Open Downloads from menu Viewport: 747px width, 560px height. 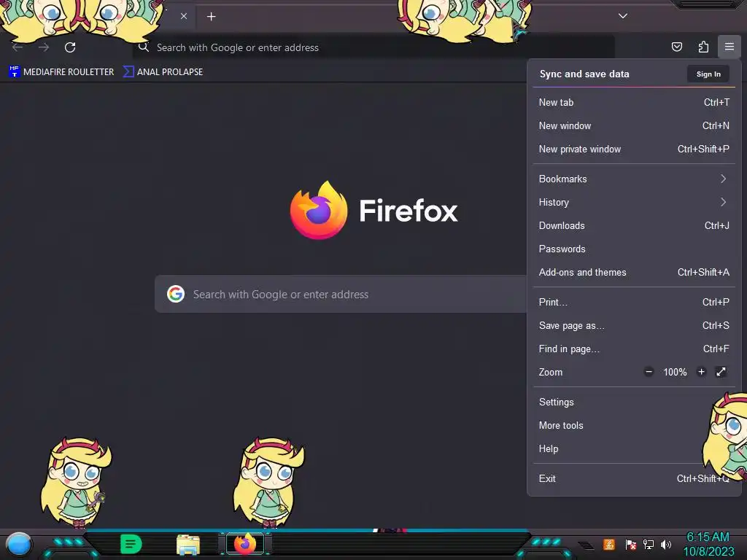pyautogui.click(x=634, y=226)
